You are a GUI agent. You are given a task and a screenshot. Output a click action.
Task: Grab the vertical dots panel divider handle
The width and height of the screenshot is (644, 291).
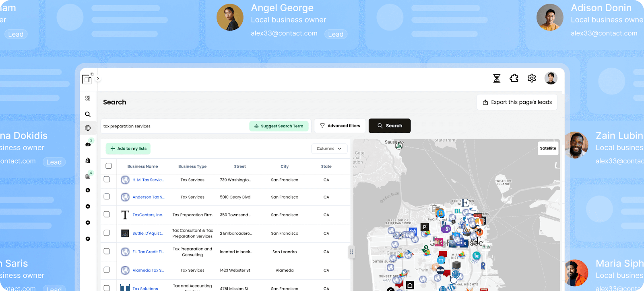pos(351,252)
